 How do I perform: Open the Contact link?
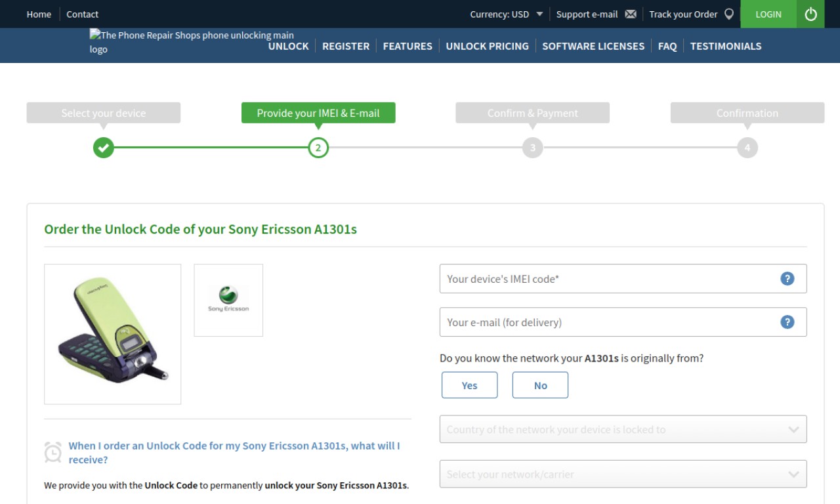coord(82,14)
